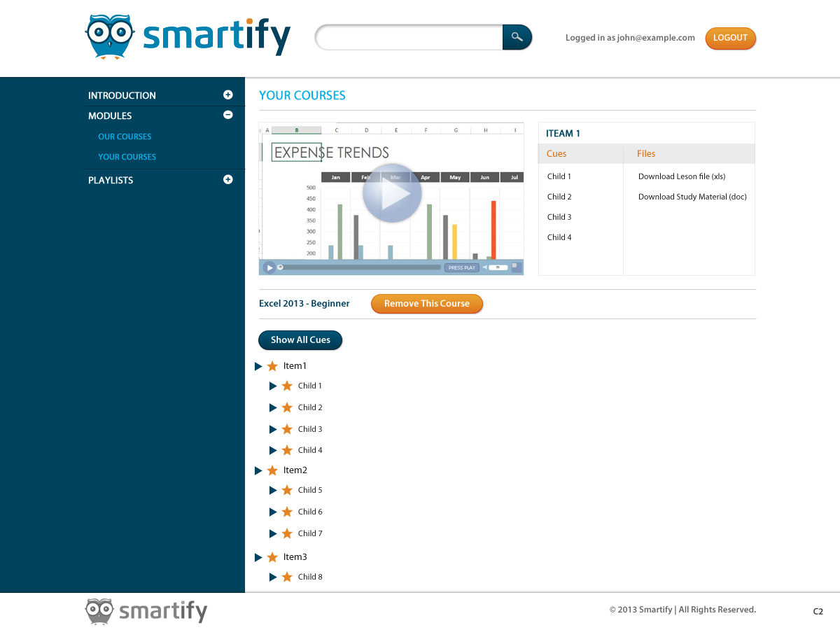
Task: Select the Child 8 tree label
Action: point(310,577)
